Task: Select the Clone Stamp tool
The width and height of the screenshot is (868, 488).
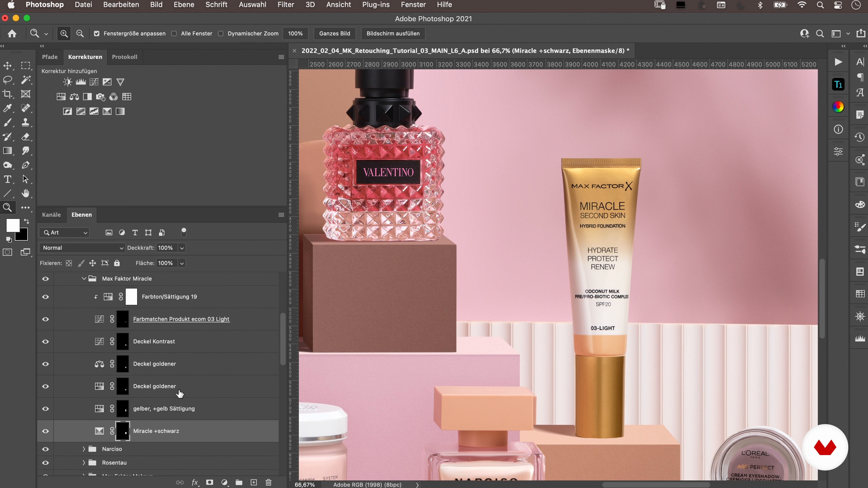Action: point(26,122)
